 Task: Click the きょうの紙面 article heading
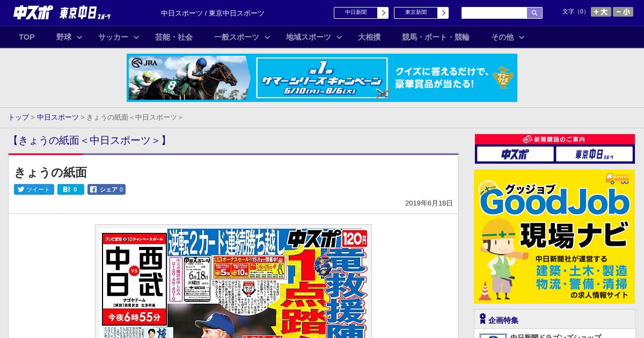pyautogui.click(x=50, y=172)
